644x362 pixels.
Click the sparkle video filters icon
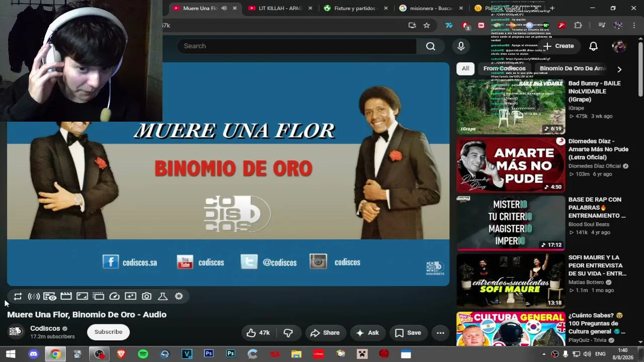pyautogui.click(x=130, y=297)
